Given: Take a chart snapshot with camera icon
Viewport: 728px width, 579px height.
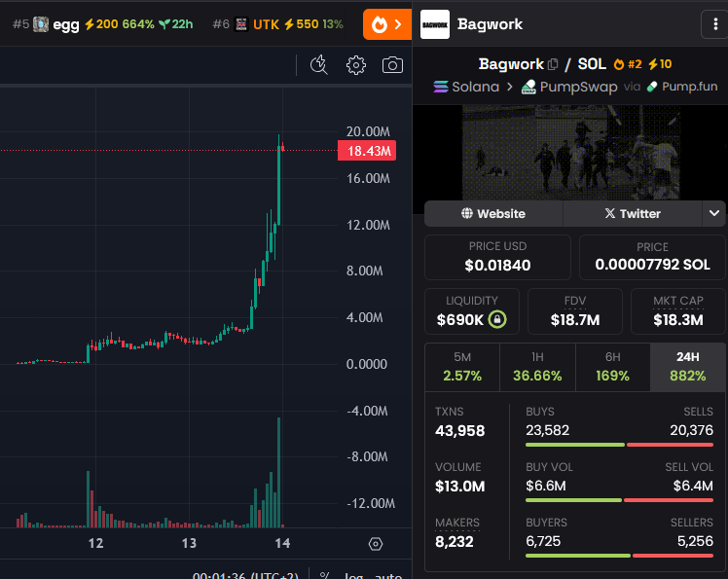Looking at the screenshot, I should coord(392,65).
